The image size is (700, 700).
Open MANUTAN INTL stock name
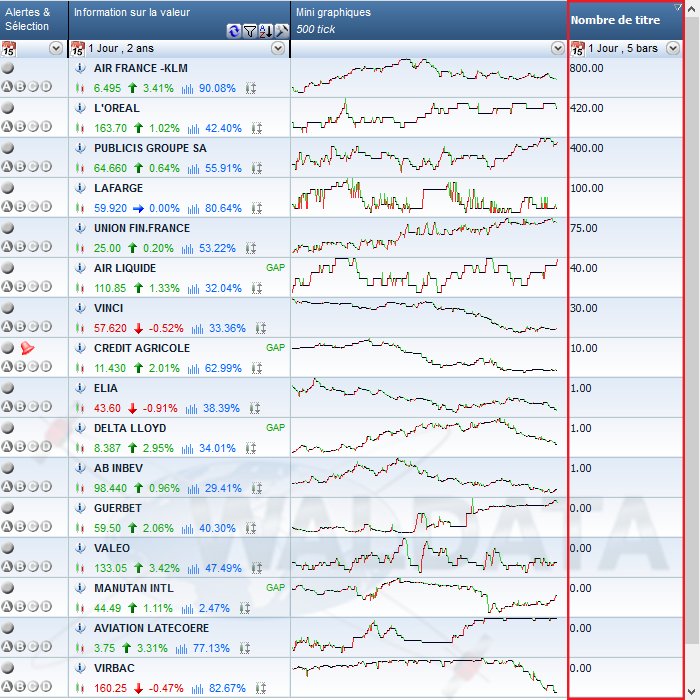pyautogui.click(x=133, y=588)
